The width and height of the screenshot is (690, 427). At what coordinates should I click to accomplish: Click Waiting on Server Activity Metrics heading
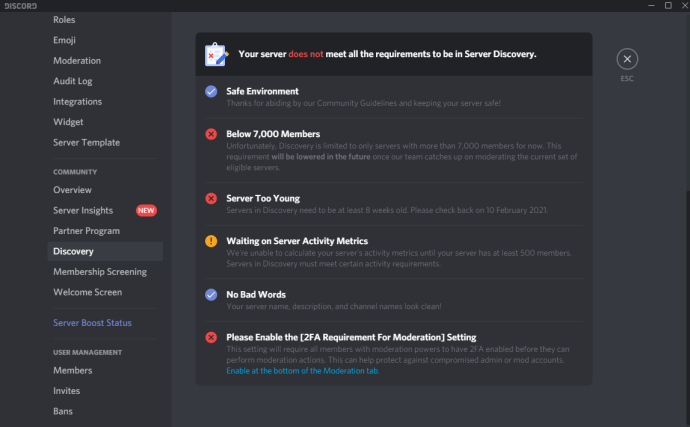point(297,241)
